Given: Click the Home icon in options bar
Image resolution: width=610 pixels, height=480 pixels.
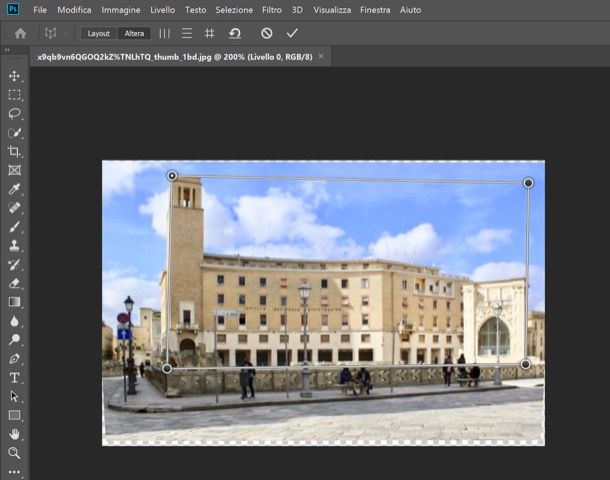Looking at the screenshot, I should click(x=20, y=33).
